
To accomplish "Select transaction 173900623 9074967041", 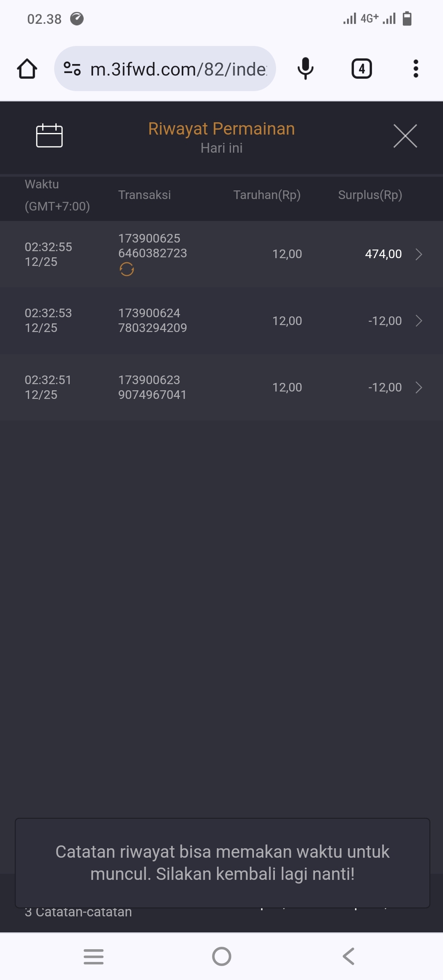I will [152, 387].
